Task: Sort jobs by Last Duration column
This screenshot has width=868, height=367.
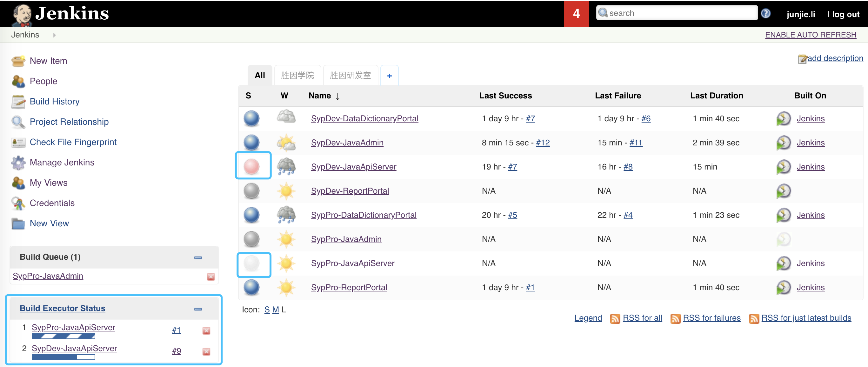Action: pyautogui.click(x=716, y=96)
